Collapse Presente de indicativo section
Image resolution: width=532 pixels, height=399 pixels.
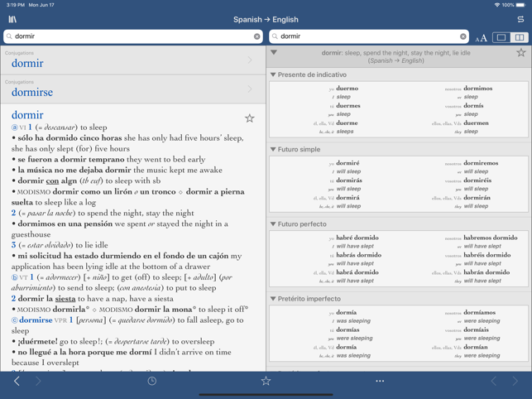[x=273, y=75]
